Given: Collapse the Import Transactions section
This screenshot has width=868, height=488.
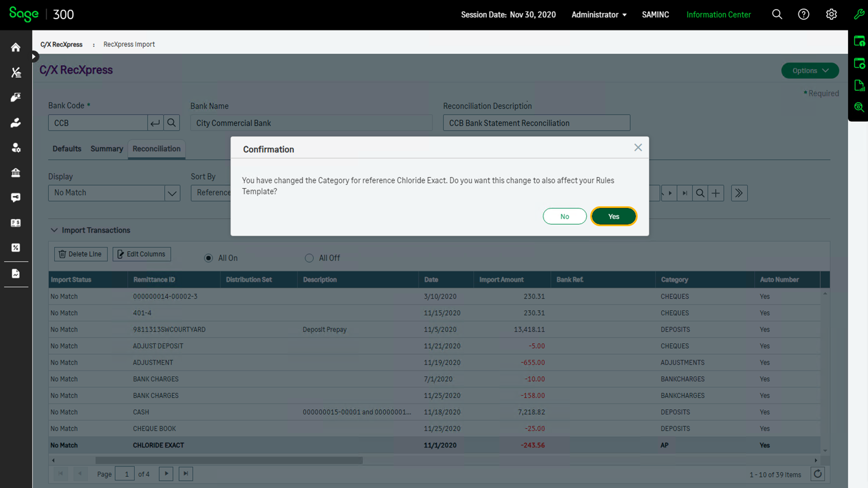Looking at the screenshot, I should coord(54,230).
